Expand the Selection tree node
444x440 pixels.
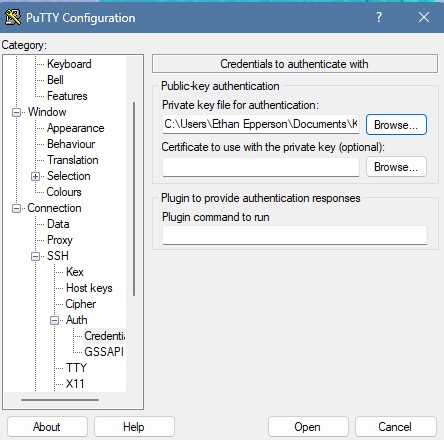pos(35,176)
